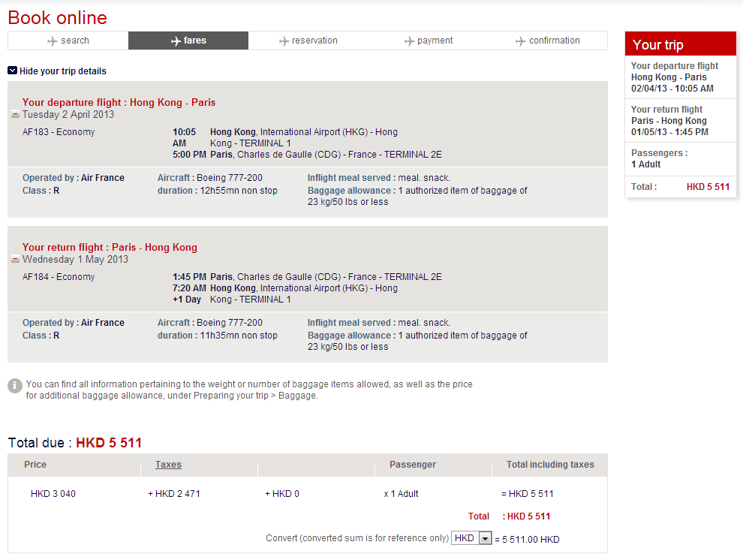
Task: Click the airplane icon beside the reservation step
Action: [284, 41]
